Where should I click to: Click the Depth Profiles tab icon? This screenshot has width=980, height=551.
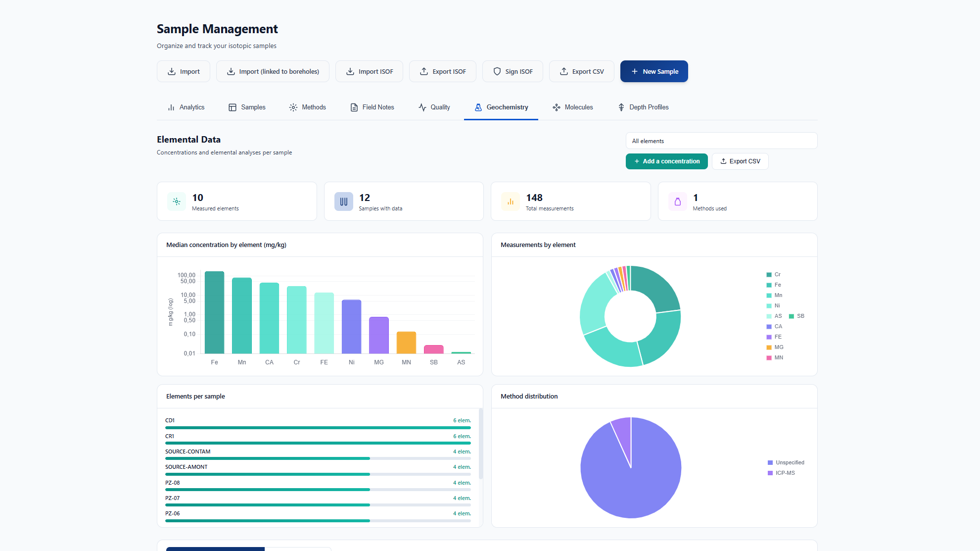point(621,107)
